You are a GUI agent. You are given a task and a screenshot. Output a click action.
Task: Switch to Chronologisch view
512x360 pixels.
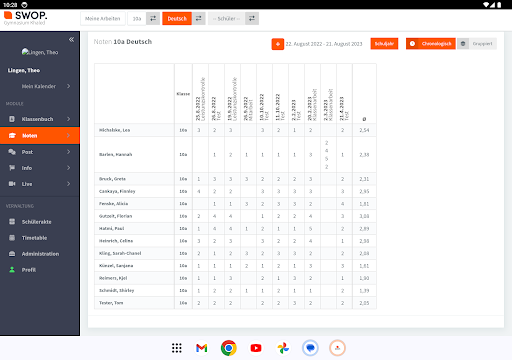pos(431,44)
